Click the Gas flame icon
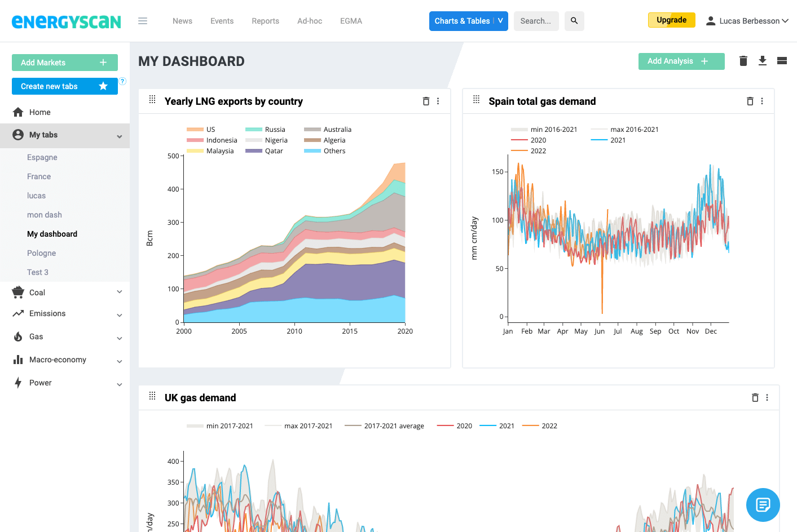The width and height of the screenshot is (797, 532). [18, 336]
